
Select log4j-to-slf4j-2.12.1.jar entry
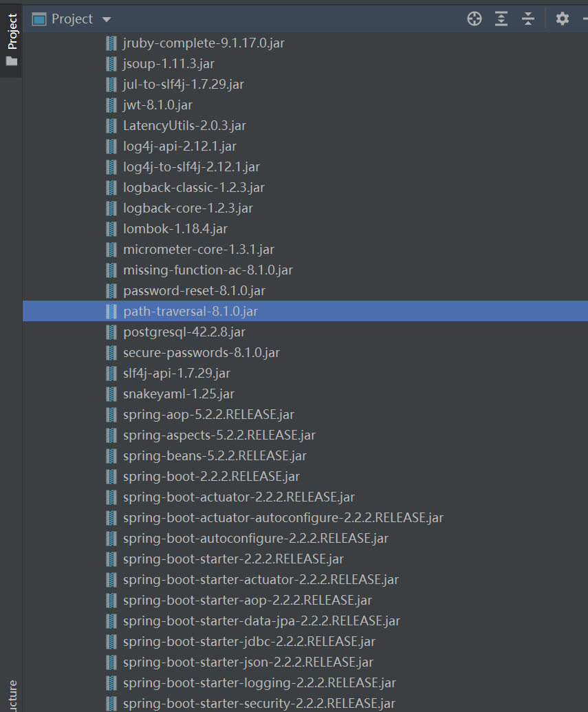[192, 167]
